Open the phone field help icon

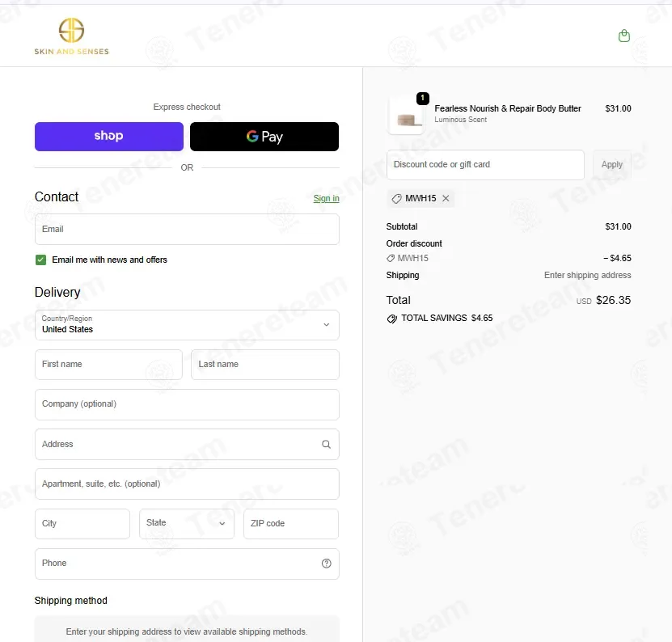[x=326, y=563]
